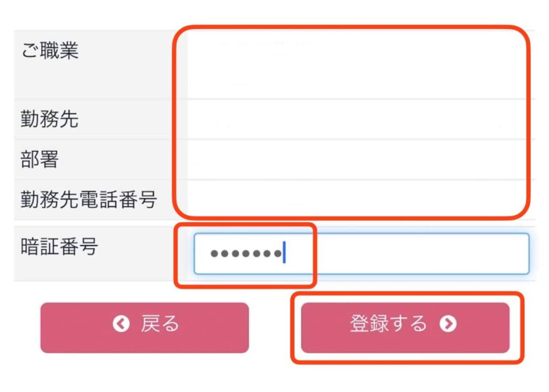Click the ご職業 row label
The height and width of the screenshot is (392, 549).
pos(50,50)
